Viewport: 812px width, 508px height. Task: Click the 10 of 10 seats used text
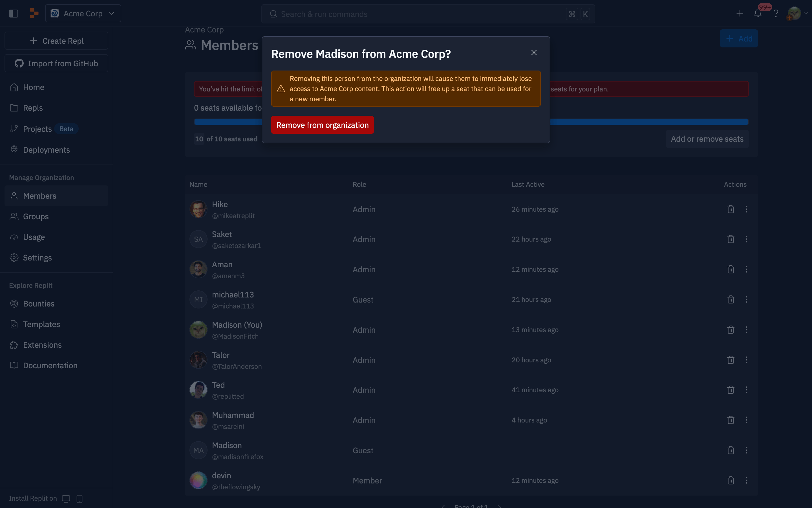(226, 139)
